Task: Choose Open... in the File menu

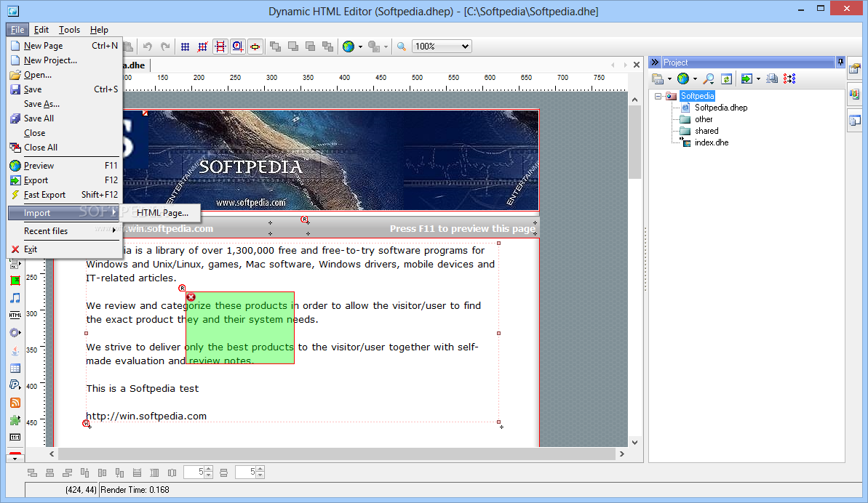Action: click(64, 75)
